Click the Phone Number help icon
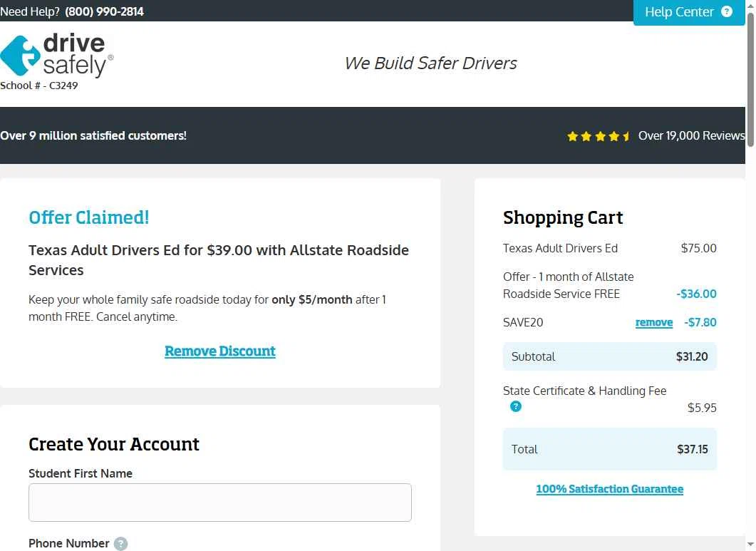The height and width of the screenshot is (551, 756). [120, 544]
